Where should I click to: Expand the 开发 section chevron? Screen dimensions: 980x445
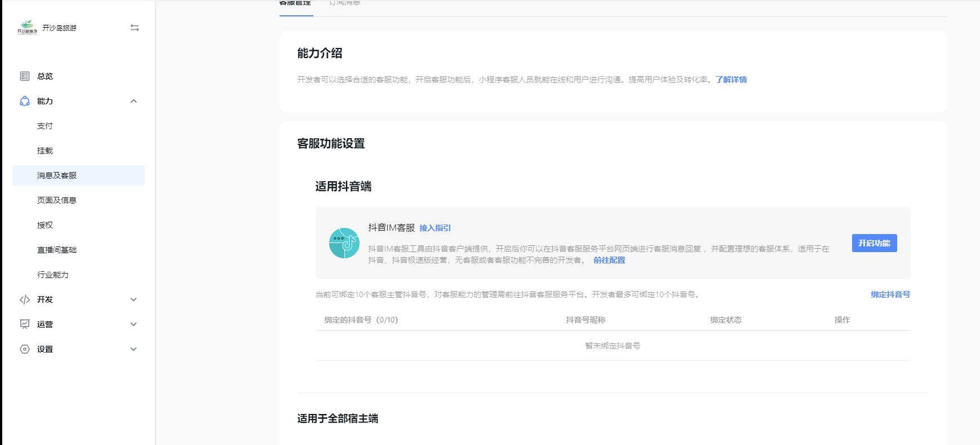pyautogui.click(x=134, y=299)
